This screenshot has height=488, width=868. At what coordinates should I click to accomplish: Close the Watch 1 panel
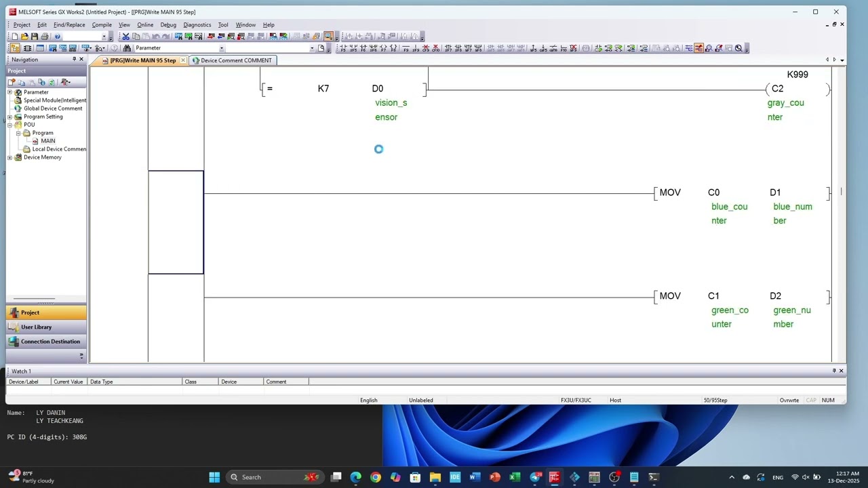click(842, 371)
